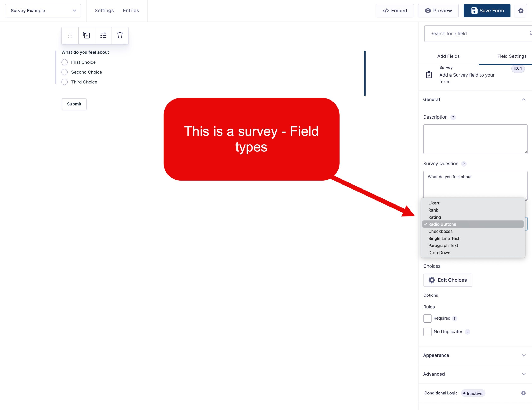Click the Edit Choices button
Image resolution: width=532 pixels, height=410 pixels.
(x=447, y=280)
